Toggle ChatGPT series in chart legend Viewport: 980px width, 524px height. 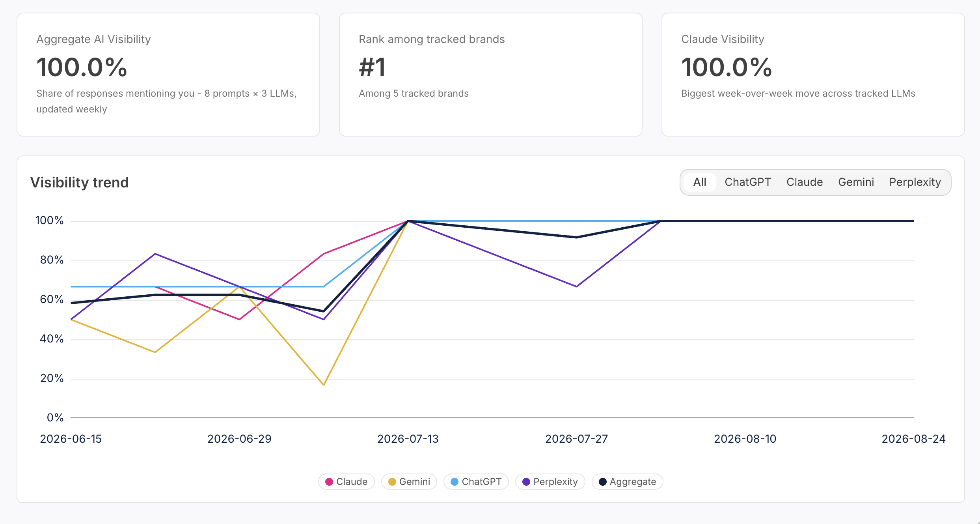click(x=476, y=481)
